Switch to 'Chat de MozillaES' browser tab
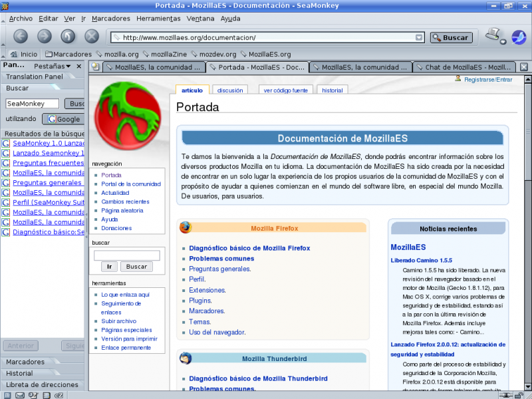The height and width of the screenshot is (399, 532). pyautogui.click(x=464, y=67)
